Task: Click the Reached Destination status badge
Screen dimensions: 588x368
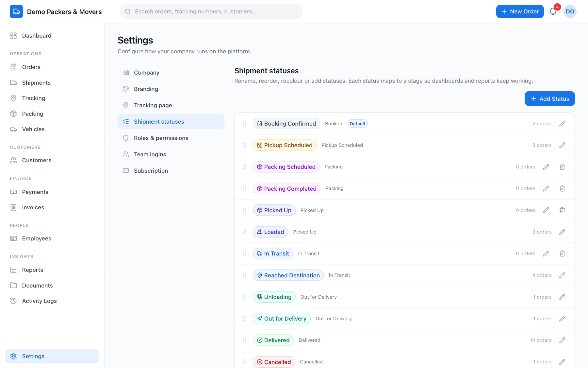Action: (x=288, y=275)
